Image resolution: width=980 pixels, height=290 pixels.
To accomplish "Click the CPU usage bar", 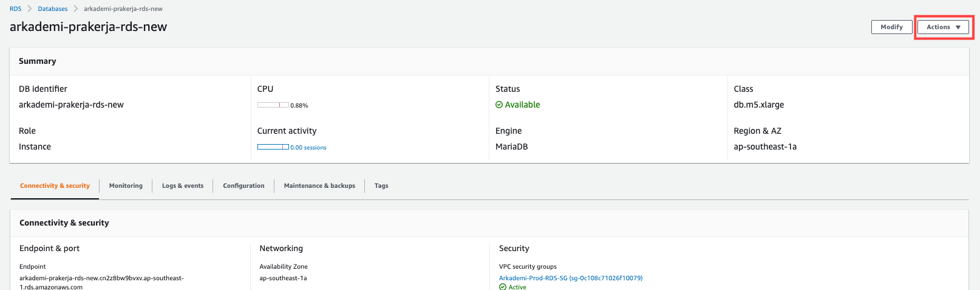I will (273, 105).
